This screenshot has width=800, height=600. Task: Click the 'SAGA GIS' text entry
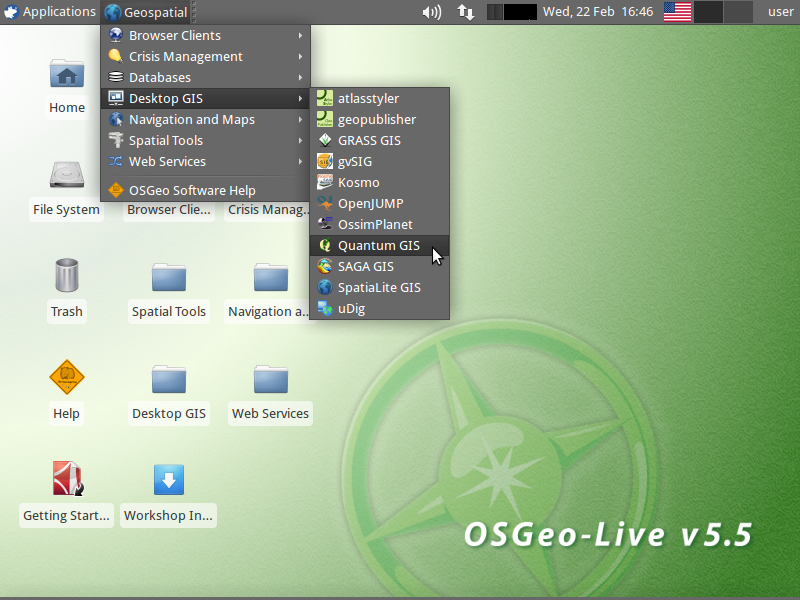(x=366, y=266)
